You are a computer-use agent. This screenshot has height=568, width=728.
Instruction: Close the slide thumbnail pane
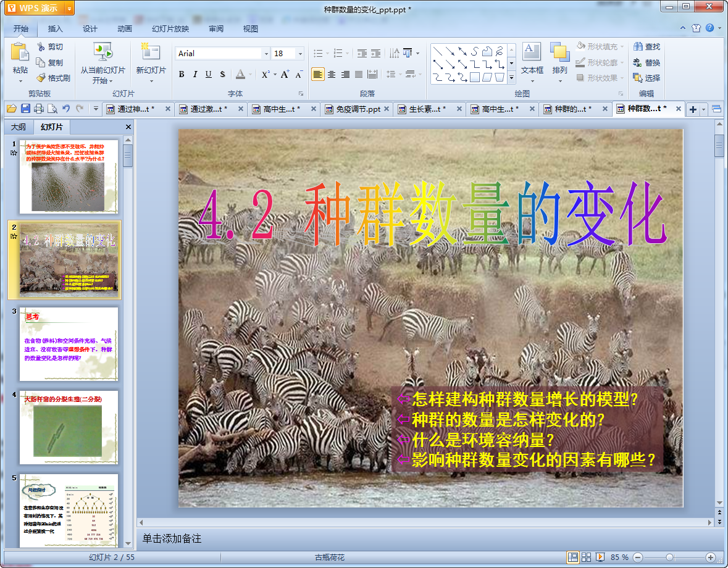point(128,127)
